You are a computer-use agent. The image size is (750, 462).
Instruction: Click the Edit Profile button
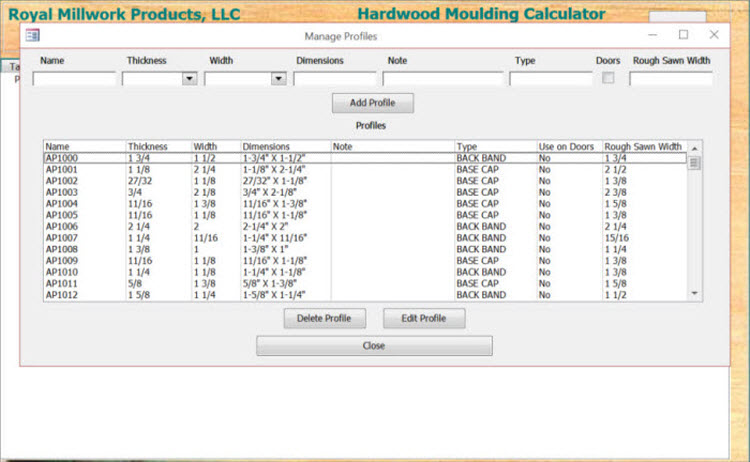(x=424, y=319)
